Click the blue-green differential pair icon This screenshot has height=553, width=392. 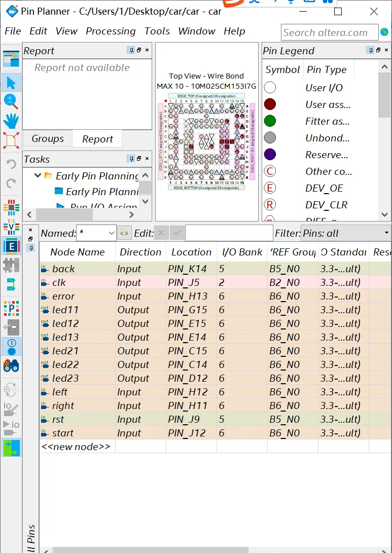point(11,284)
